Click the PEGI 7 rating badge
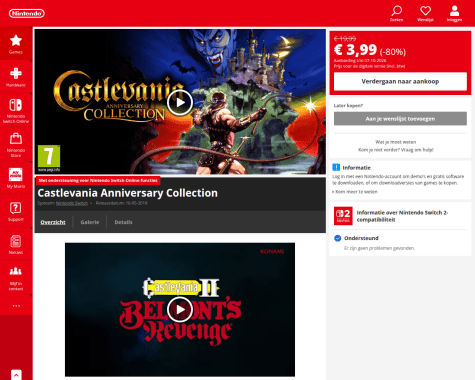This screenshot has height=380, width=475. click(x=49, y=156)
